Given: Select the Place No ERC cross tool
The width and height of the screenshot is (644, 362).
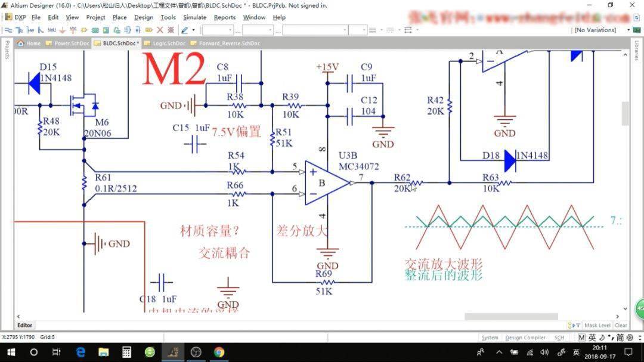Looking at the screenshot, I should [x=160, y=30].
